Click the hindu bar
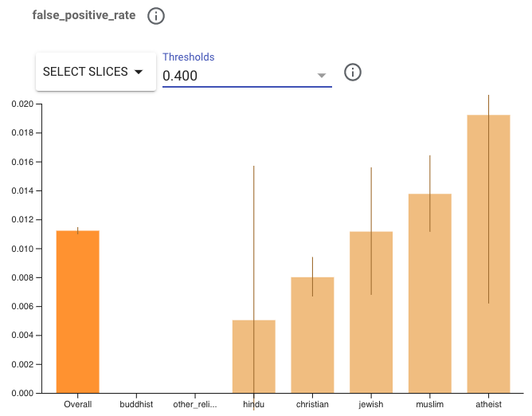This screenshot has width=532, height=416. coord(254,356)
